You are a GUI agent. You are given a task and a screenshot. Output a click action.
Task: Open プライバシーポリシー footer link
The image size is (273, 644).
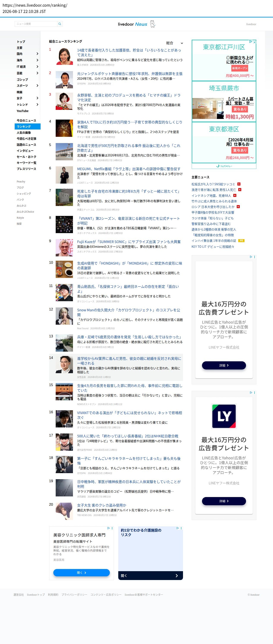(x=74, y=595)
